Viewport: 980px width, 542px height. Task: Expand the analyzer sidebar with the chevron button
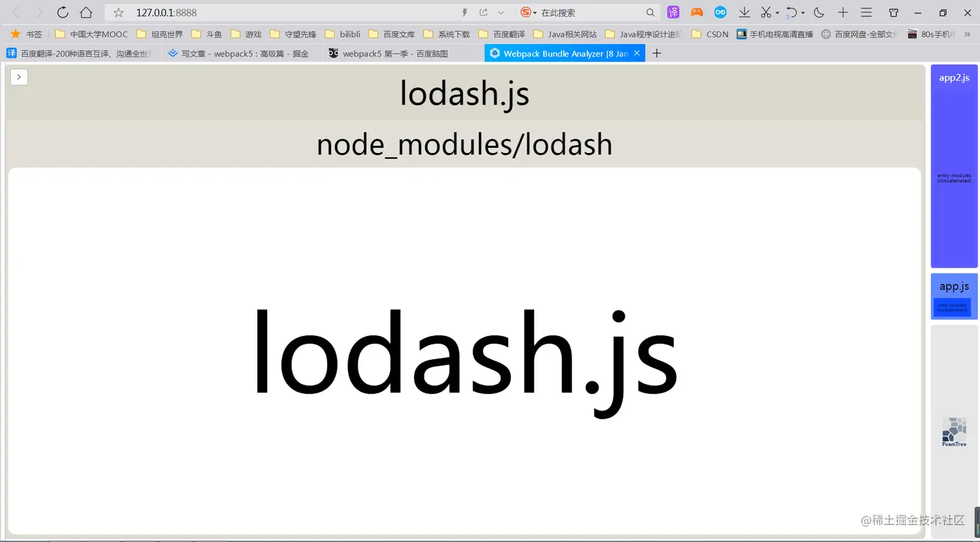point(19,77)
